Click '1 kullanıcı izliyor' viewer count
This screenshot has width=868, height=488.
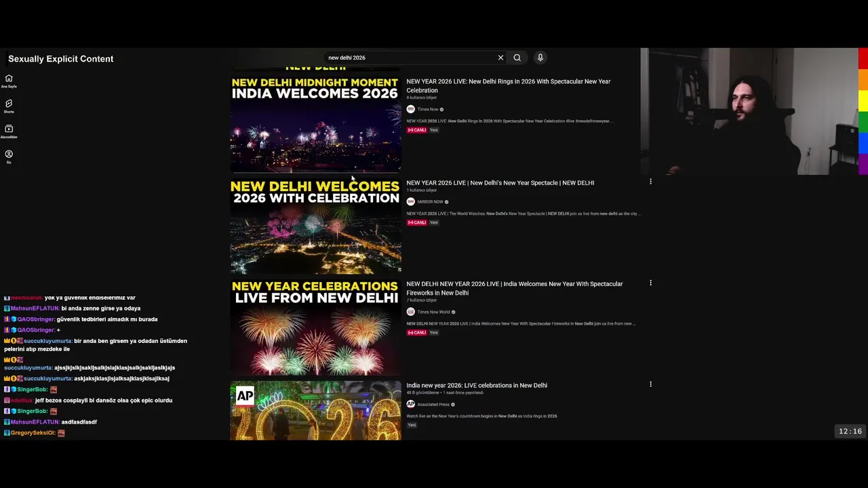[x=422, y=190]
